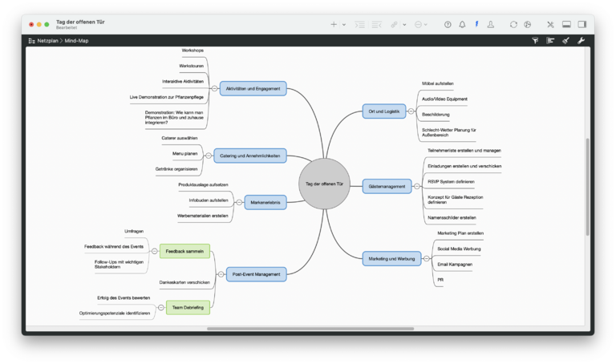The image size is (616, 364).
Task: Click the network view icon beside Netzplan
Action: [32, 41]
